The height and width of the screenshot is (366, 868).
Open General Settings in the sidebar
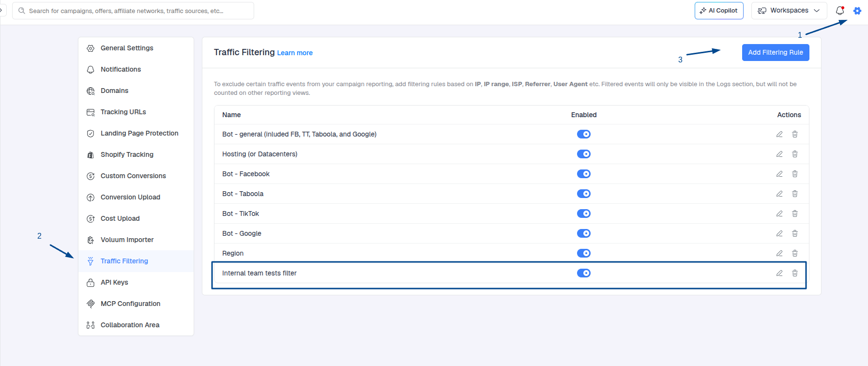[136, 48]
